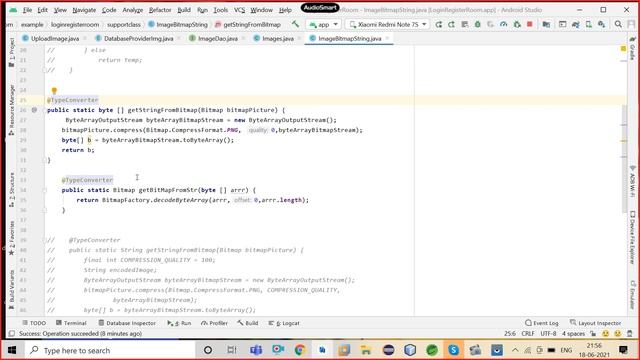Open the Analyze menu
Screen dimensions: 640x360
pyautogui.click(x=133, y=10)
